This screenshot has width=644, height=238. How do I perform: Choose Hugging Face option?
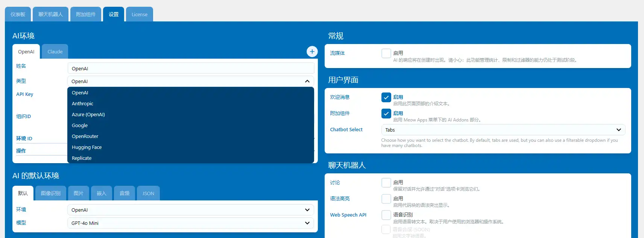(x=191, y=147)
